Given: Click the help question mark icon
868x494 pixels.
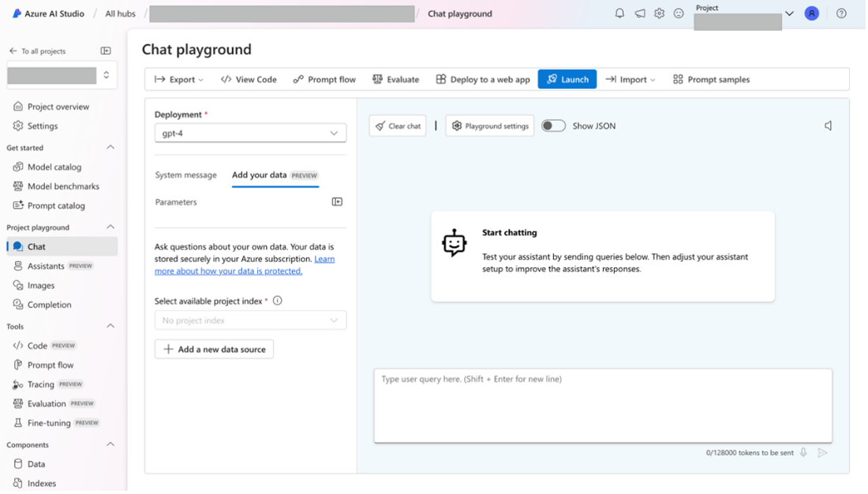Looking at the screenshot, I should pos(842,13).
